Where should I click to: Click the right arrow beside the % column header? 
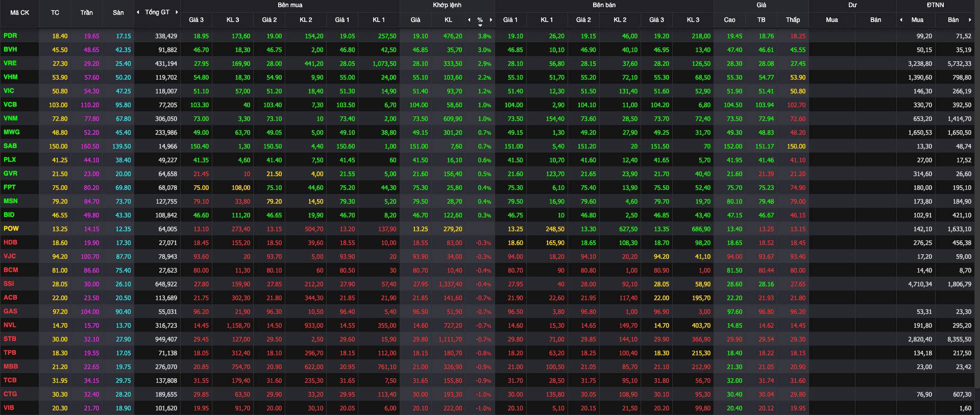491,20
